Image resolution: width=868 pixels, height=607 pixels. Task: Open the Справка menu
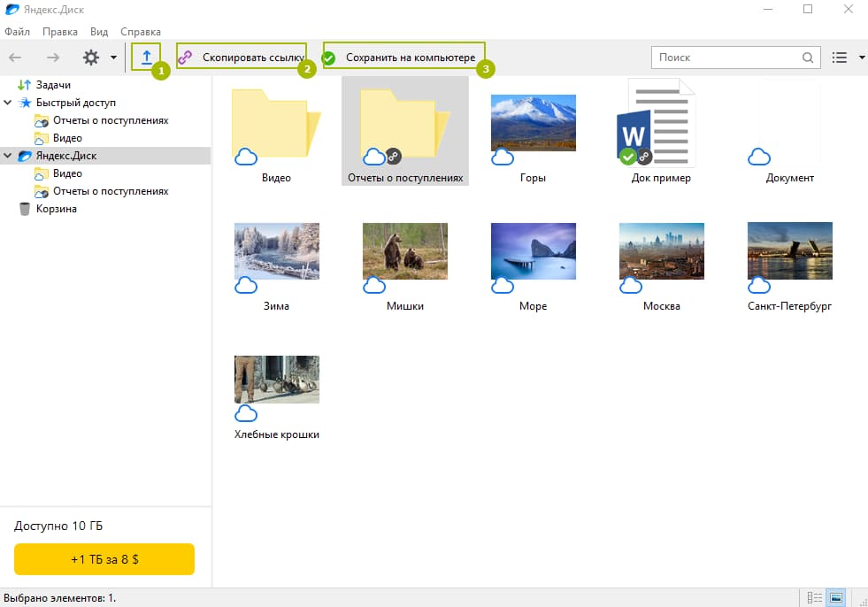click(140, 32)
